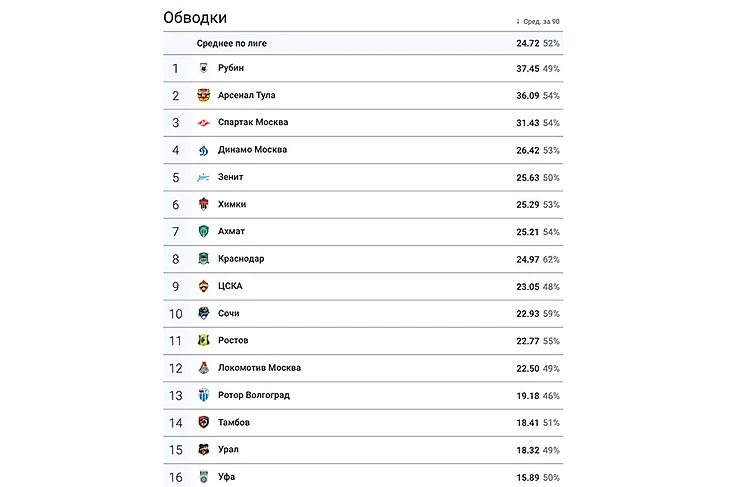Screen dimensions: 730x487
Task: Click the CSKA club emblem
Action: click(203, 286)
